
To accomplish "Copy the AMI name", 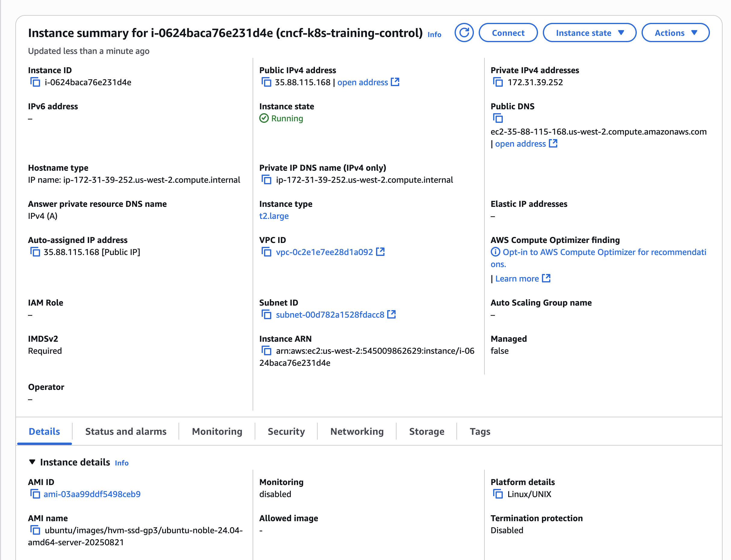I will (35, 530).
